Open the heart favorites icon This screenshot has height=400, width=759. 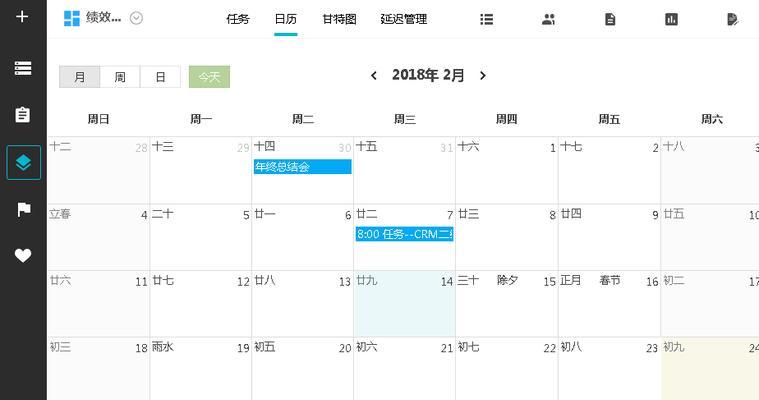[23, 256]
